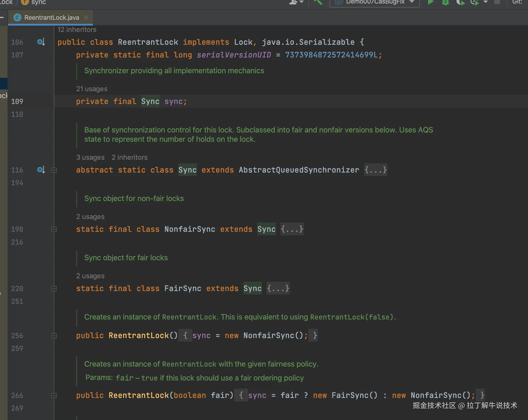Click the {...} placeholder on the NonfairSync line
This screenshot has height=420, width=528.
click(292, 229)
